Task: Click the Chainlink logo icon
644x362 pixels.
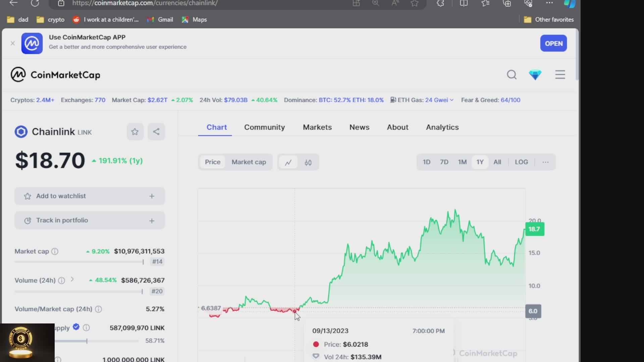Action: 21,132
